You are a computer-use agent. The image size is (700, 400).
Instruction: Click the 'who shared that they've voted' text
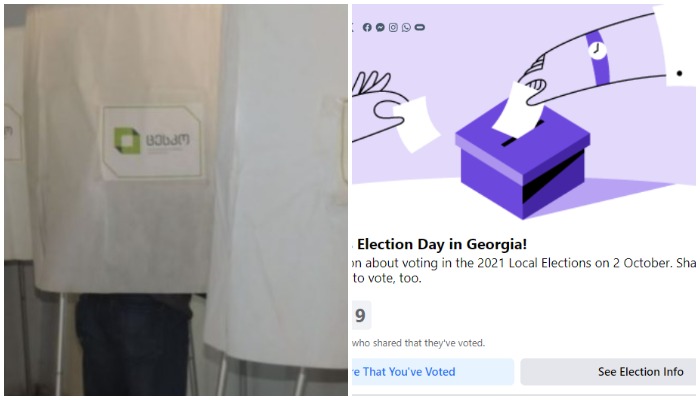click(x=418, y=343)
